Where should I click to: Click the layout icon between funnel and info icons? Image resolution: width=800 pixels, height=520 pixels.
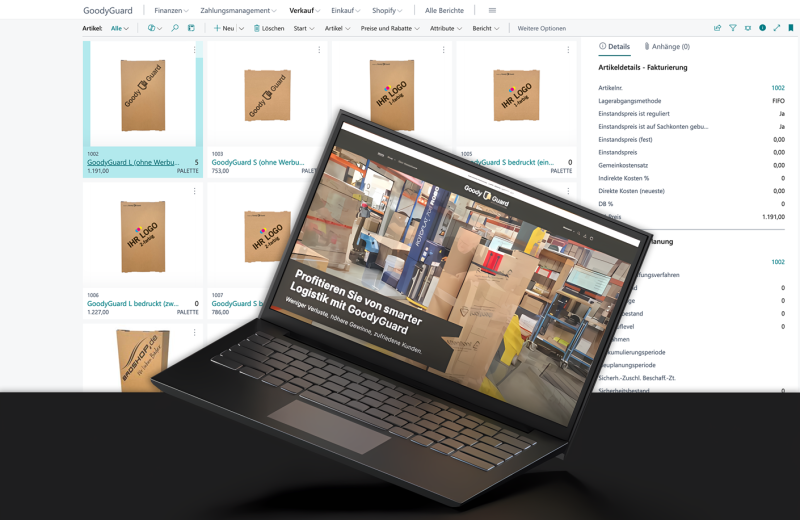[747, 28]
